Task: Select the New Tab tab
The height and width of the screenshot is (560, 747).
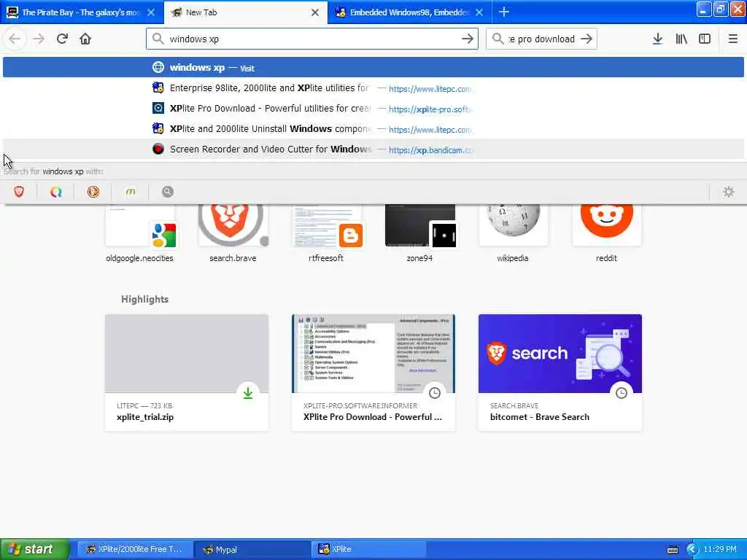Action: [246, 12]
